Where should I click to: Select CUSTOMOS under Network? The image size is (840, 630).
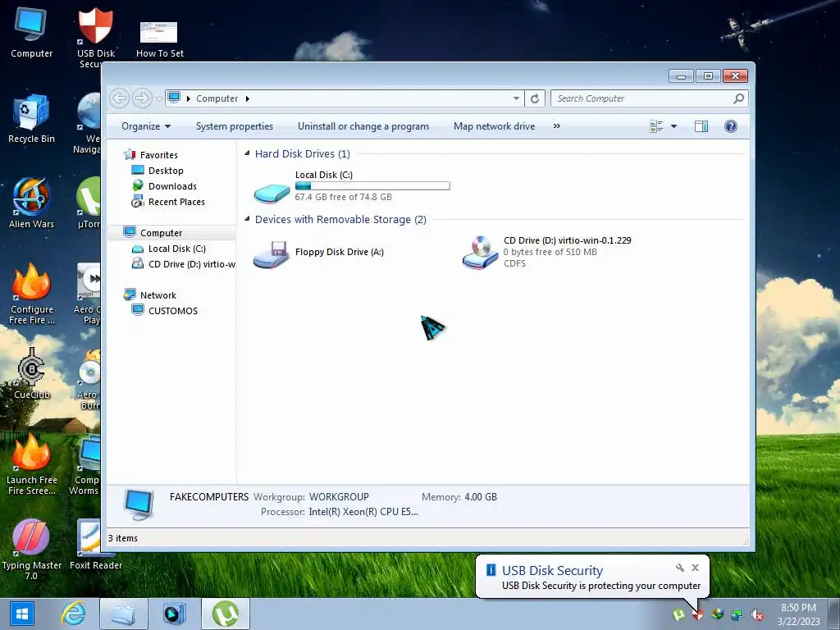pyautogui.click(x=172, y=311)
